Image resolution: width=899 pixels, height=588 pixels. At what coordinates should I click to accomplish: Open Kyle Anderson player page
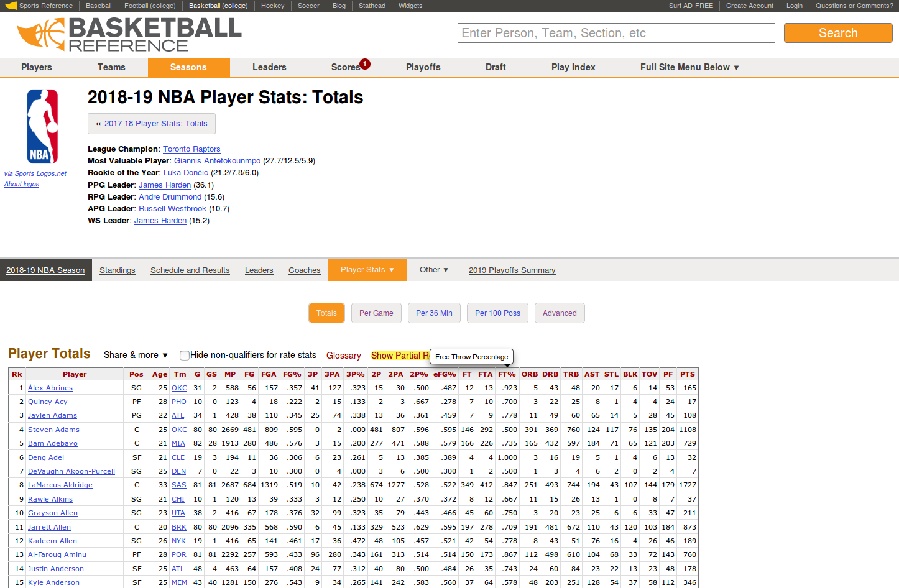click(x=53, y=582)
